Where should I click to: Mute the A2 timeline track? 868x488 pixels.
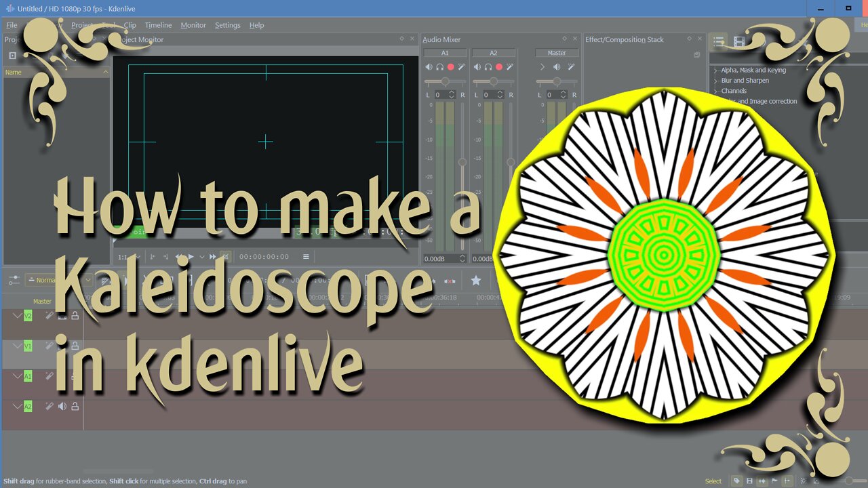click(x=62, y=406)
